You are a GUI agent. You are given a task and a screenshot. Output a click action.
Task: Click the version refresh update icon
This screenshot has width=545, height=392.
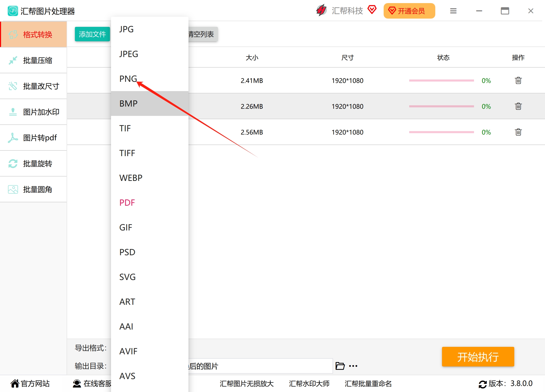coord(483,384)
